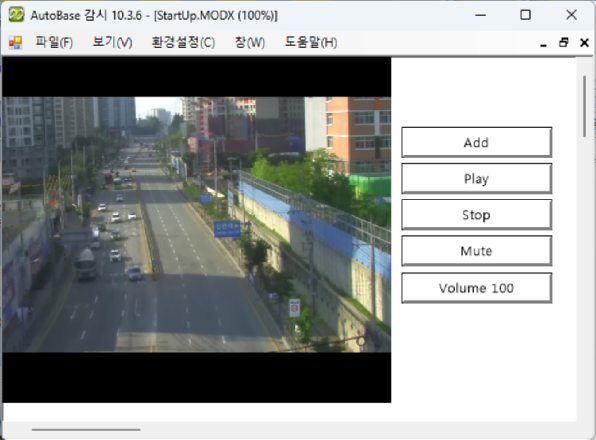Viewport: 596px width, 440px height.
Task: Click the vertical scrollbar thumb on the right
Action: (x=584, y=106)
